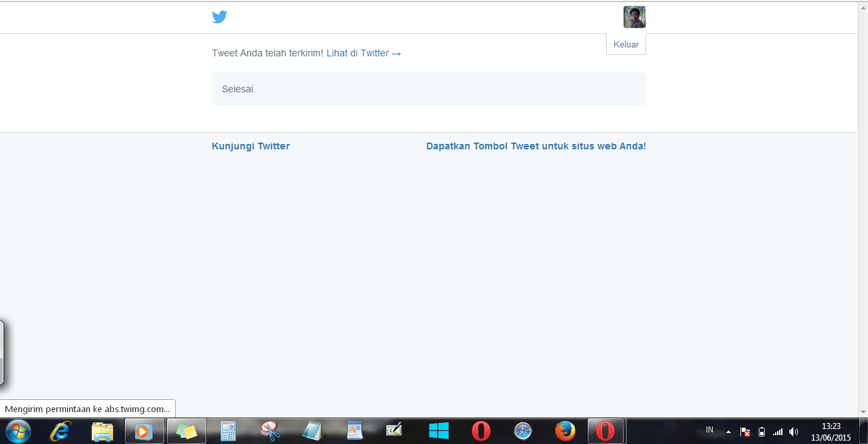
Task: Click the Show desktop strip
Action: [x=863, y=431]
